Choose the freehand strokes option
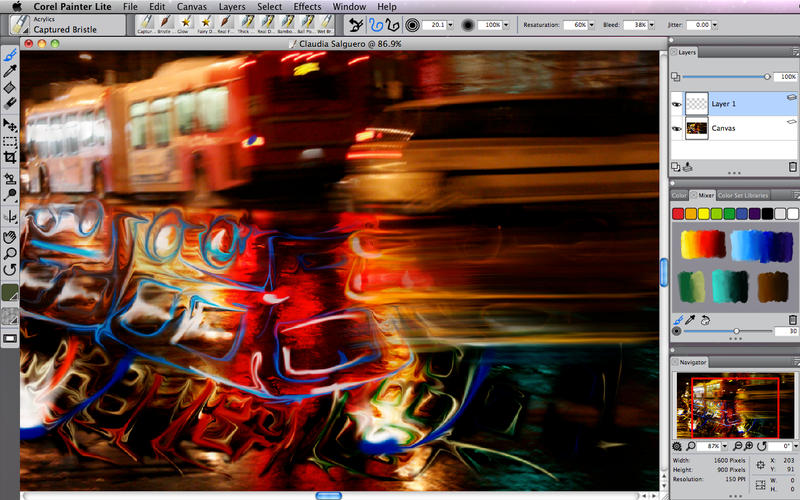The width and height of the screenshot is (800, 500). 376,24
